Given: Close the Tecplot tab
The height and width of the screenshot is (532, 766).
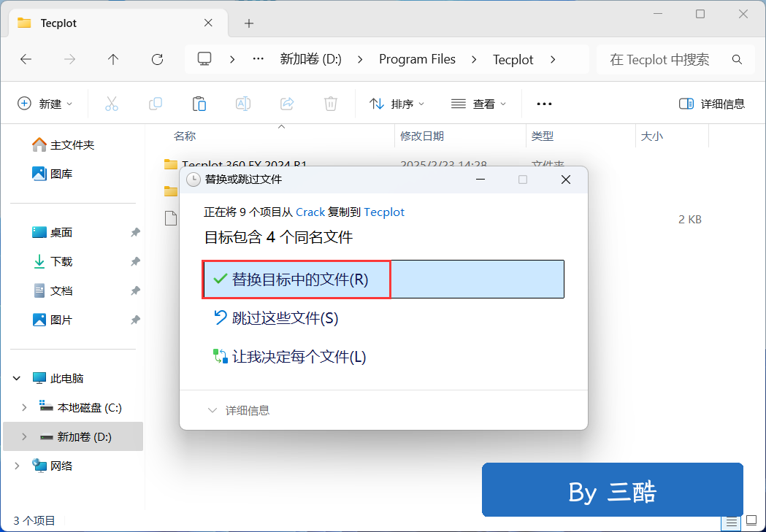Looking at the screenshot, I should (208, 23).
